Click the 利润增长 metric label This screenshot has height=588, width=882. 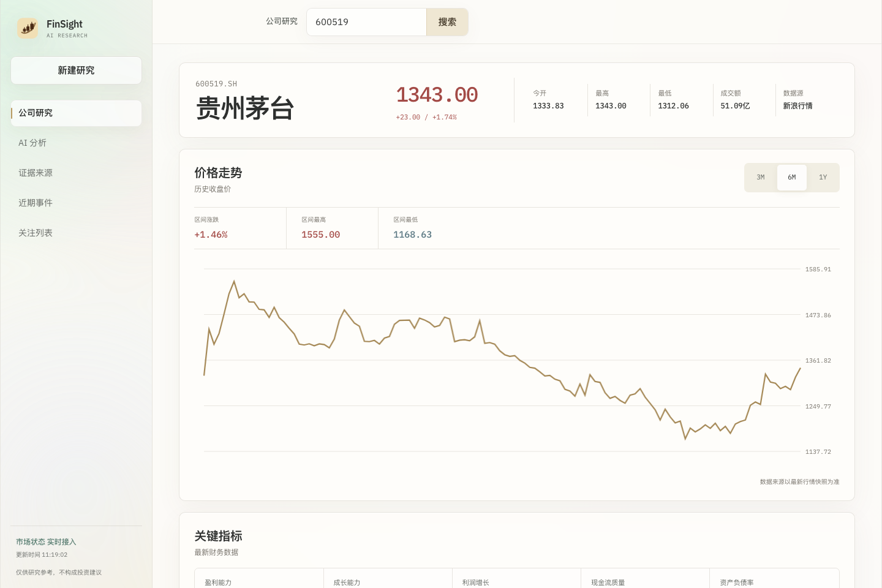(475, 582)
